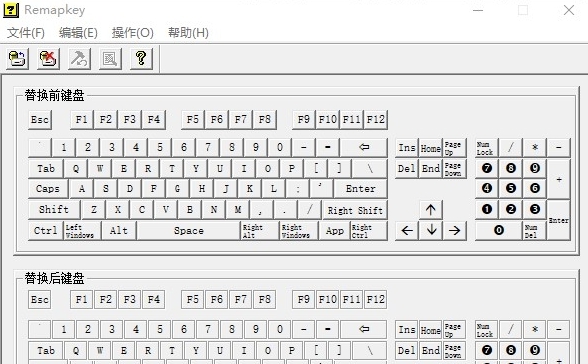Select Esc key on 替换后键盘
The width and height of the screenshot is (588, 364).
tap(40, 300)
